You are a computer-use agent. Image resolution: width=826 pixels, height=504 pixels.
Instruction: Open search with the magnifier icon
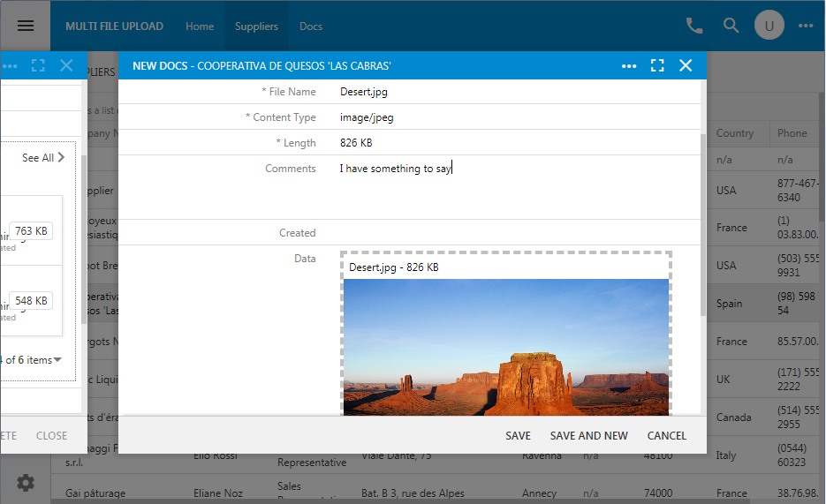(x=731, y=26)
